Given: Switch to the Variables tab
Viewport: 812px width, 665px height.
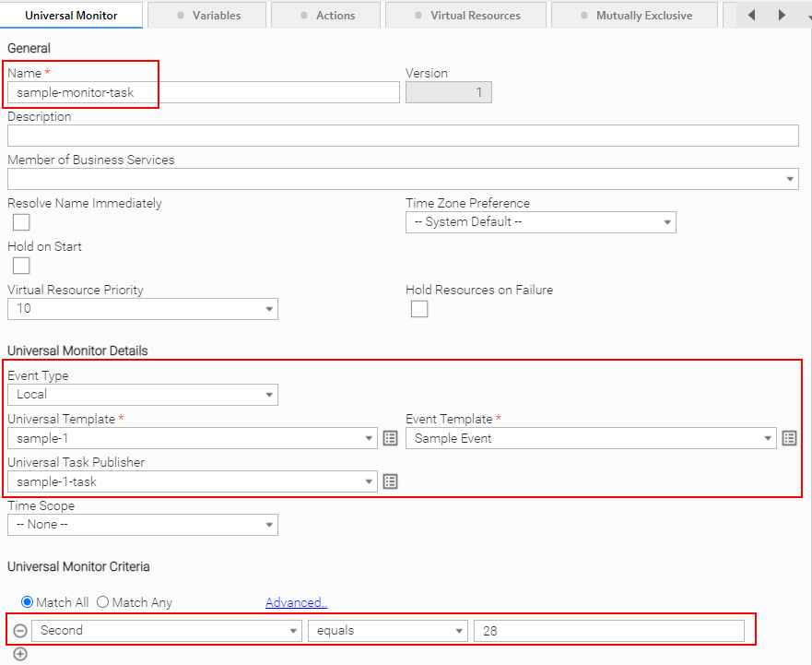Looking at the screenshot, I should [x=207, y=16].
